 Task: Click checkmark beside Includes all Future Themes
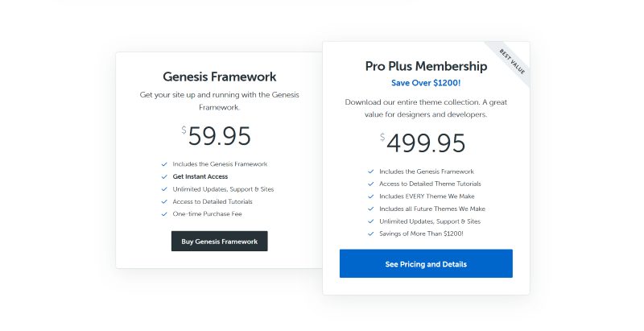pyautogui.click(x=371, y=209)
